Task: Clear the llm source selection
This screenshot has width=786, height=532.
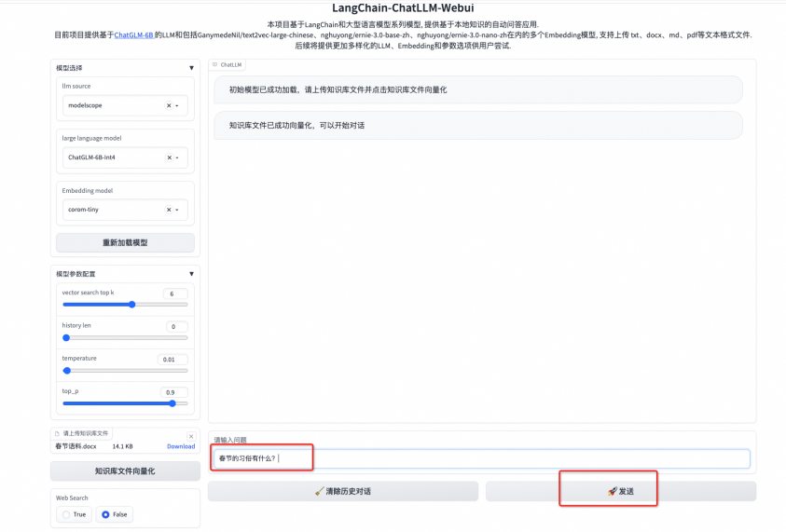Action: [x=169, y=105]
